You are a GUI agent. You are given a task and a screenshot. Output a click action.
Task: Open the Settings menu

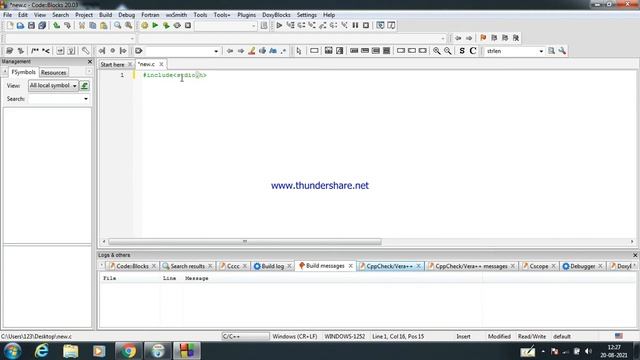(x=307, y=15)
